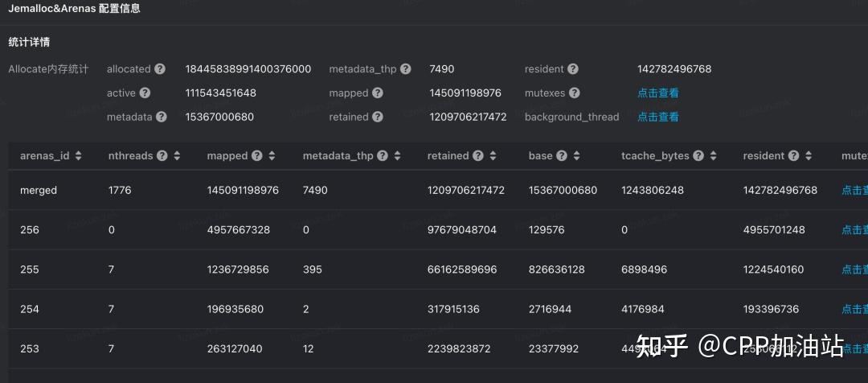Click the help icon beside the resident statistic
The height and width of the screenshot is (383, 868).
pyautogui.click(x=573, y=69)
